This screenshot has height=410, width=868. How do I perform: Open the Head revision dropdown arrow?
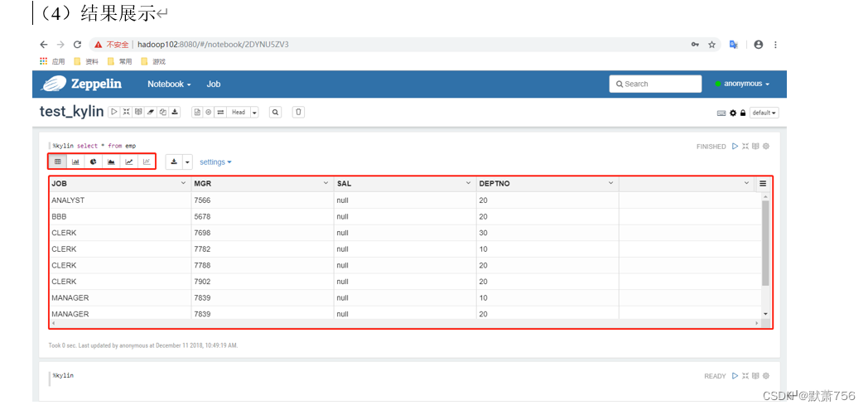pyautogui.click(x=254, y=113)
